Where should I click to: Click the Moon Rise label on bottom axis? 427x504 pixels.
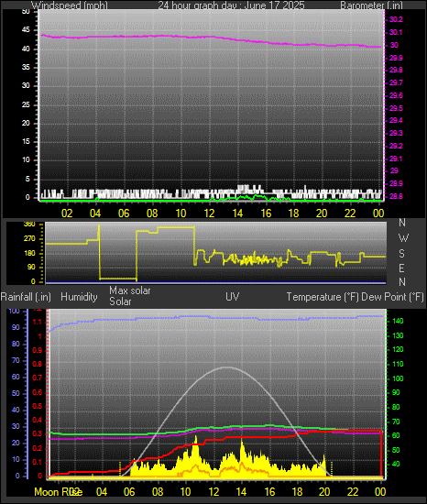58,492
